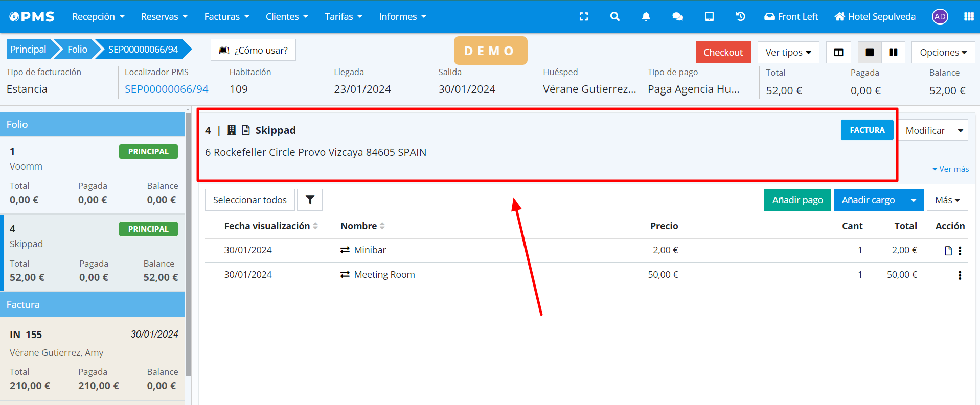980x405 pixels.
Task: Click the fullscreen icon in top bar
Action: point(584,17)
